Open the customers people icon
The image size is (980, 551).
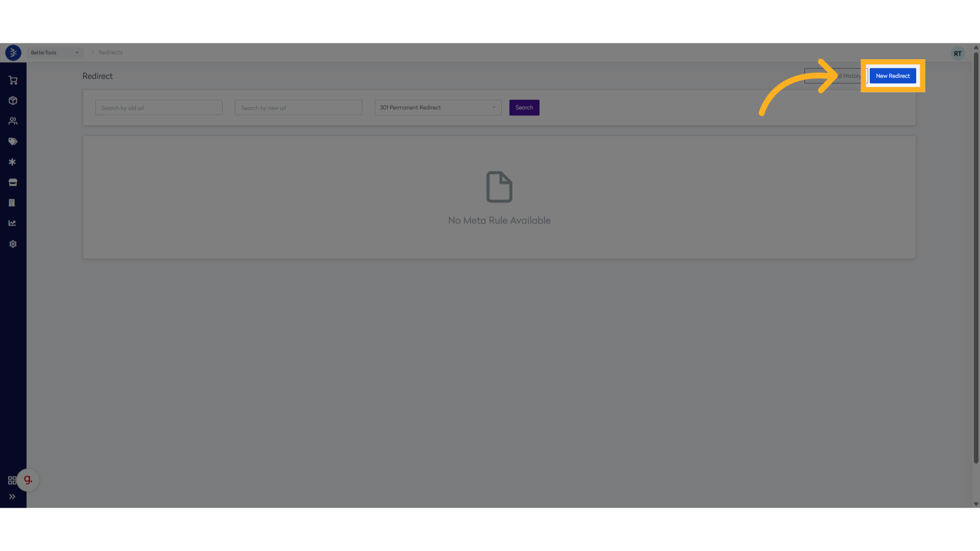tap(13, 121)
